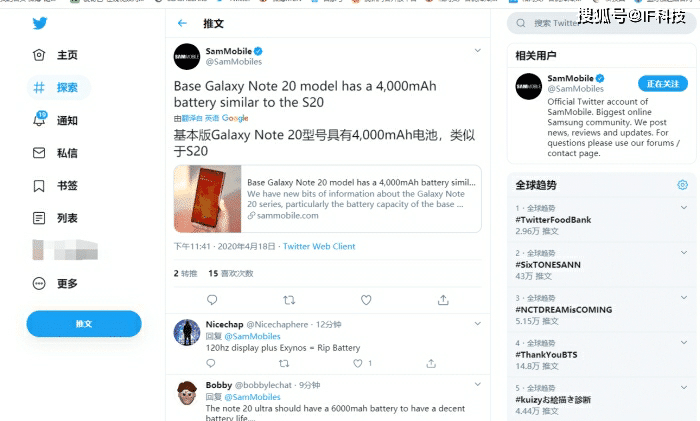The image size is (700, 421).
Task: Expand options chevron on SamMobile tweet
Action: point(478,50)
